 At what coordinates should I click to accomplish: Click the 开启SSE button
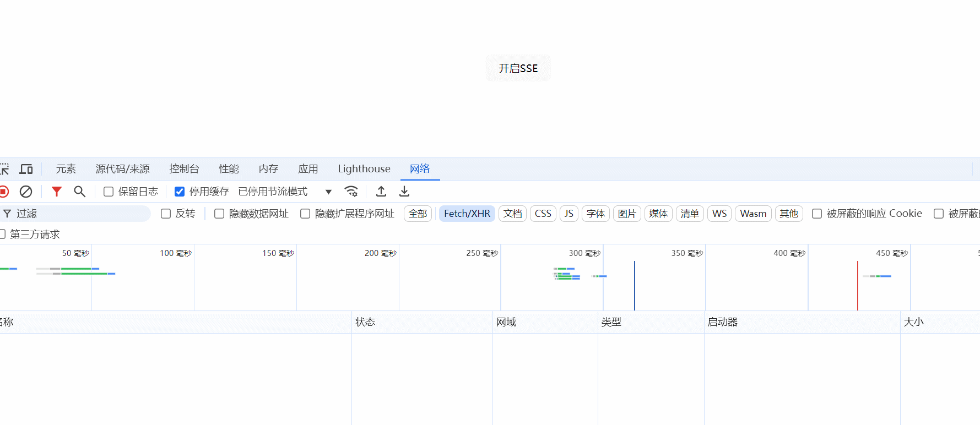coord(518,68)
